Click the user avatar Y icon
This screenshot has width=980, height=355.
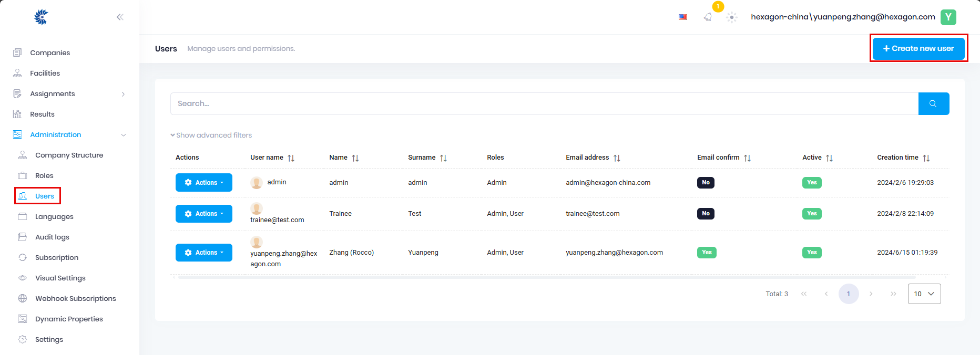[948, 17]
